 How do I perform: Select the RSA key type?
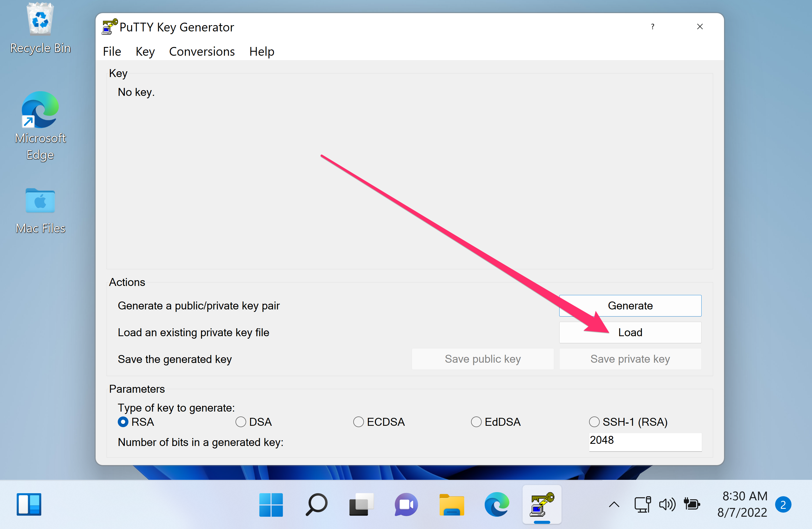coord(136,422)
